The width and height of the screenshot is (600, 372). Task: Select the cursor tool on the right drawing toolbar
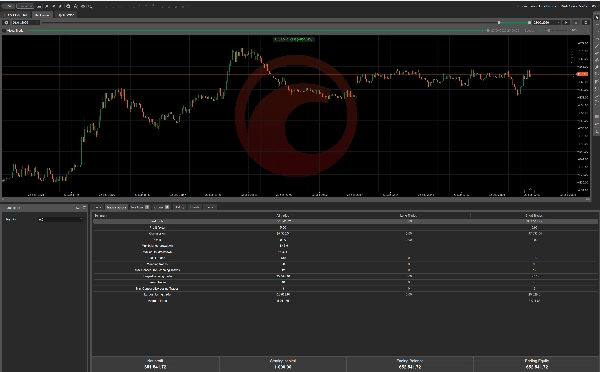click(x=596, y=18)
